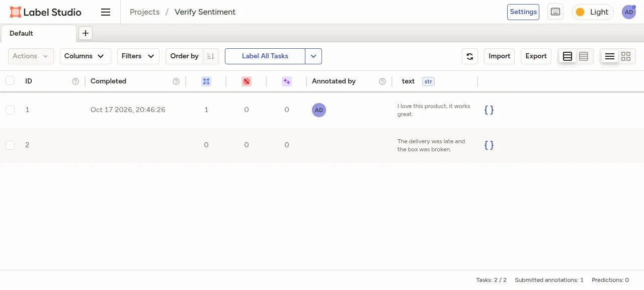
Task: Select the Default tab
Action: [38, 33]
